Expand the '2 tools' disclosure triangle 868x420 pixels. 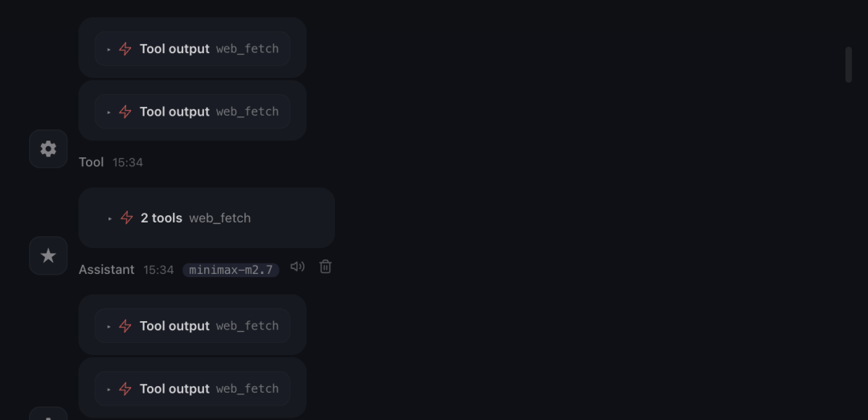pyautogui.click(x=110, y=218)
